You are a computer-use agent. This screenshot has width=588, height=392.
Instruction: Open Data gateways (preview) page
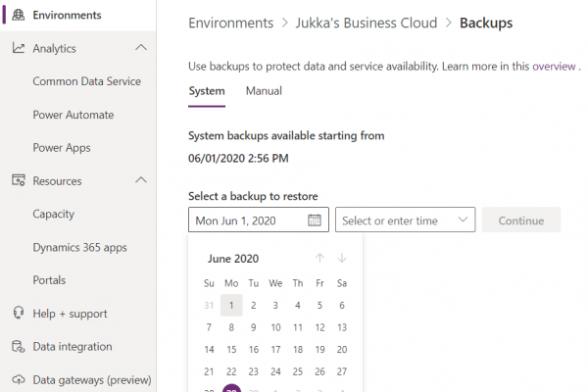coord(92,380)
